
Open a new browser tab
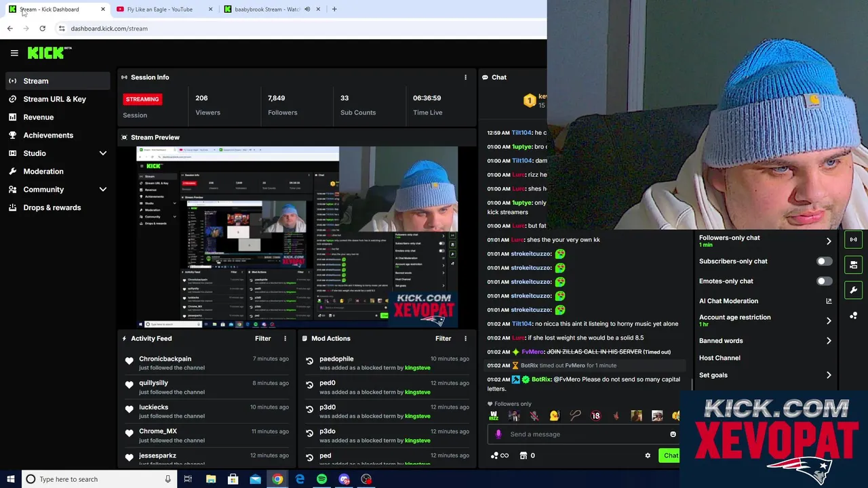tap(334, 9)
